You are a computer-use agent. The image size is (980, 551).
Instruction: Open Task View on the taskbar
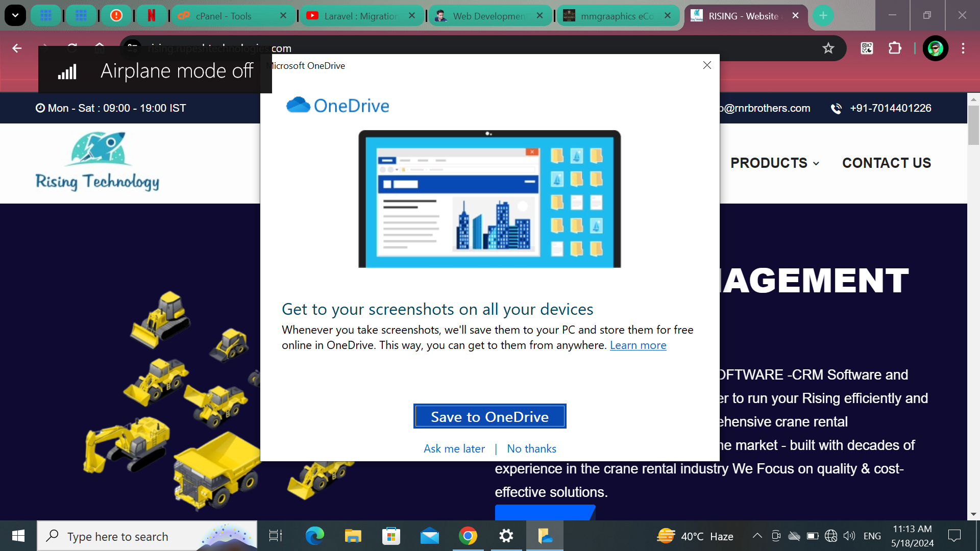coord(276,536)
